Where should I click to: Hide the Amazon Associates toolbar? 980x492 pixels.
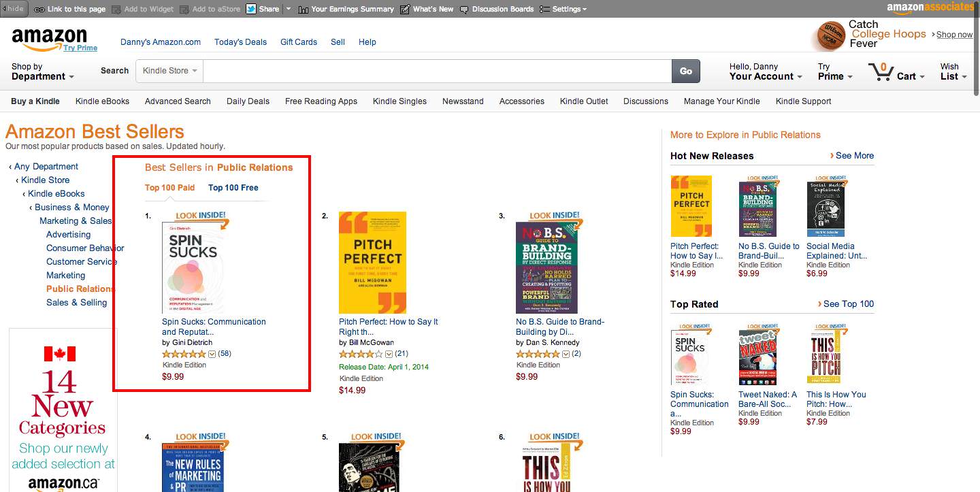[x=14, y=9]
